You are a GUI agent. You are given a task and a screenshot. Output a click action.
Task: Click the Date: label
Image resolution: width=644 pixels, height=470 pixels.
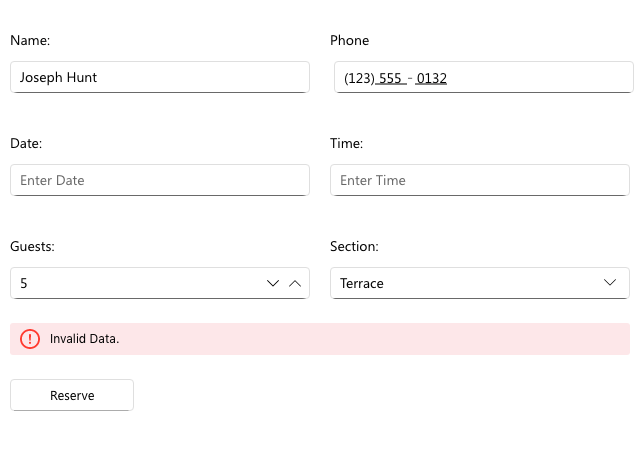[26, 144]
